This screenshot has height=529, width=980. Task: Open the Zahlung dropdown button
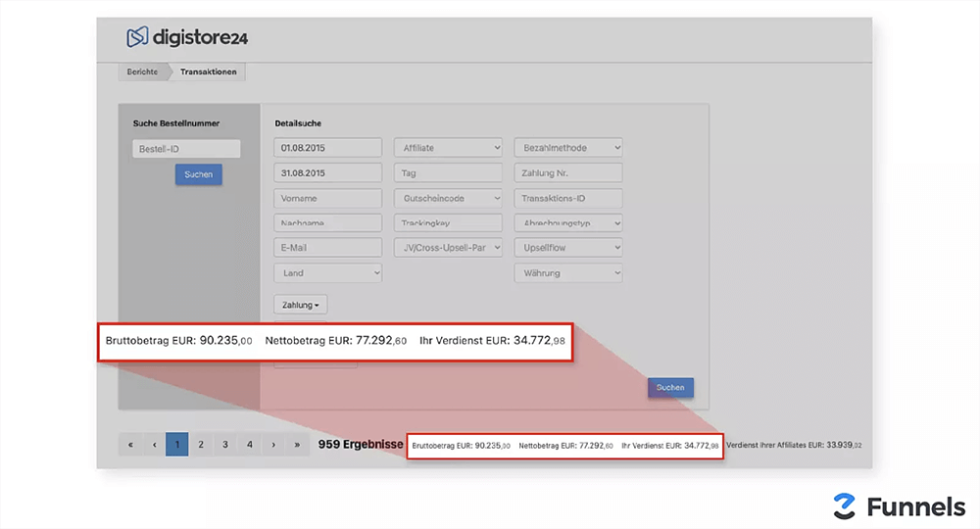coord(300,305)
